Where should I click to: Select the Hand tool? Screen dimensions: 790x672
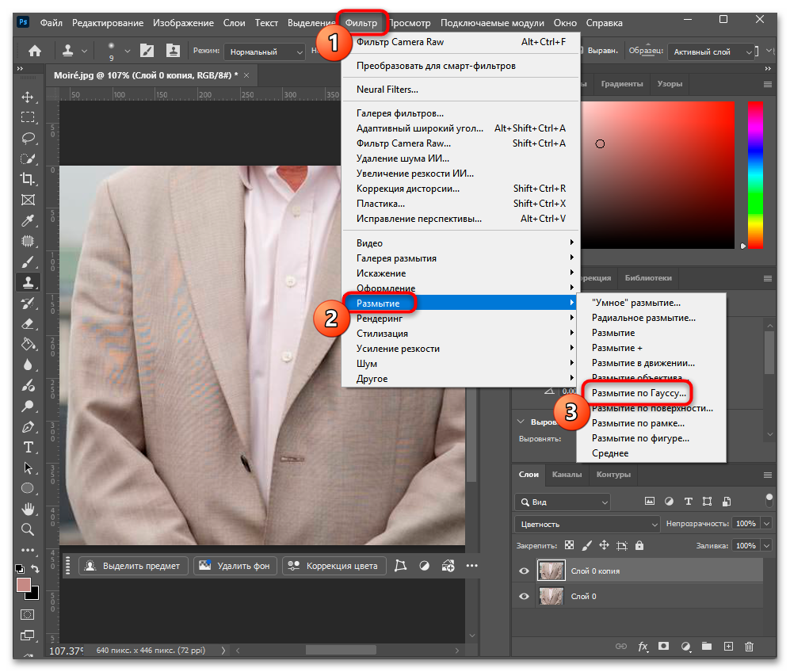tap(28, 509)
